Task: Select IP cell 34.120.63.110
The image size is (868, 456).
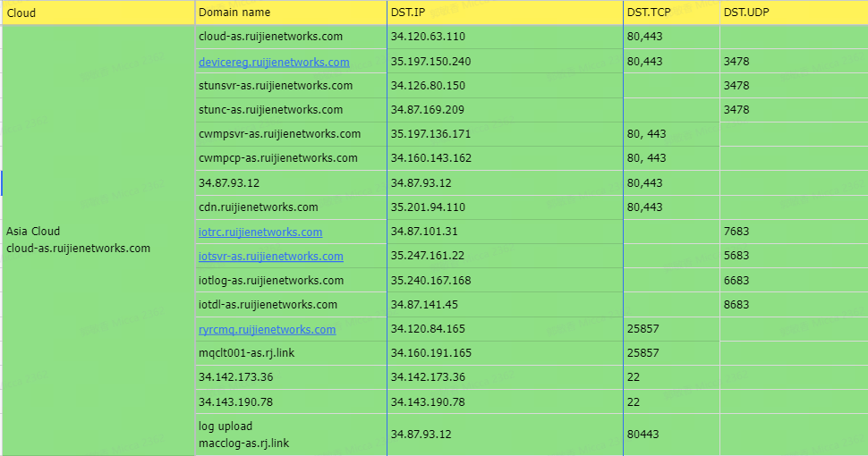Action: 505,37
